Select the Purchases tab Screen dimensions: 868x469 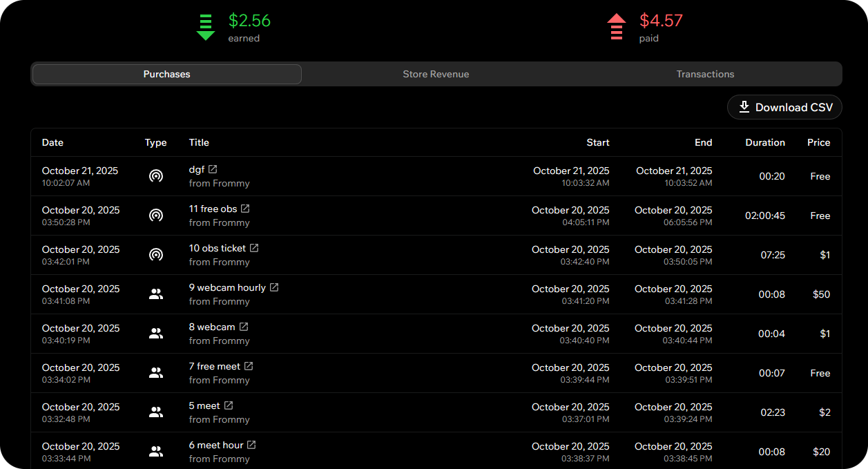pyautogui.click(x=166, y=74)
